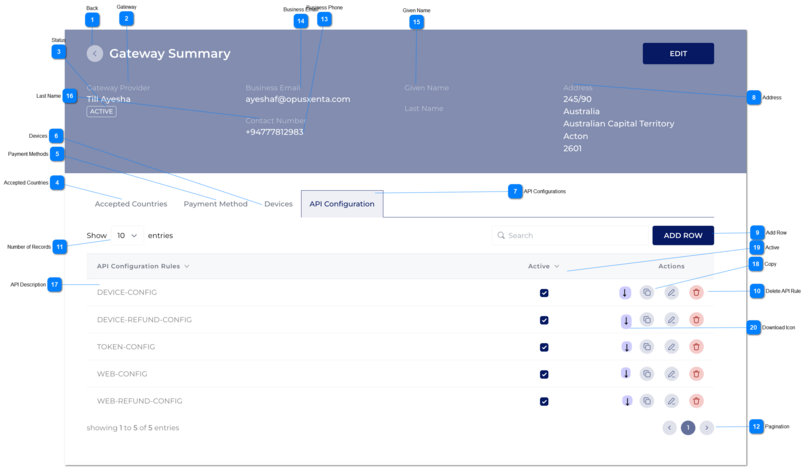
Task: Copy the DEVICE-CONFIG rule
Action: pyautogui.click(x=647, y=293)
